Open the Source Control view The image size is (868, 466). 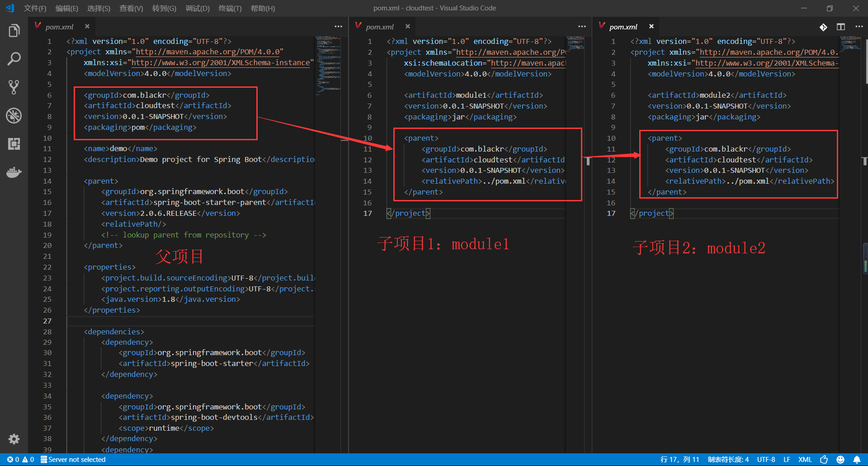14,87
